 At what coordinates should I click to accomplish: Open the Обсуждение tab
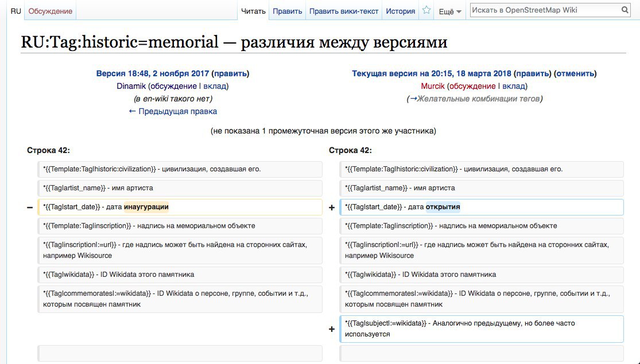point(50,11)
